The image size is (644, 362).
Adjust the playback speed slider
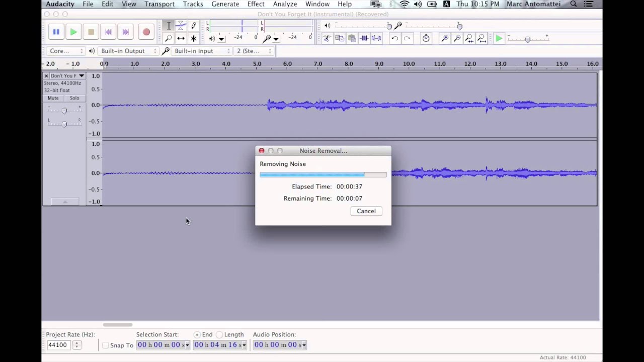pyautogui.click(x=528, y=39)
